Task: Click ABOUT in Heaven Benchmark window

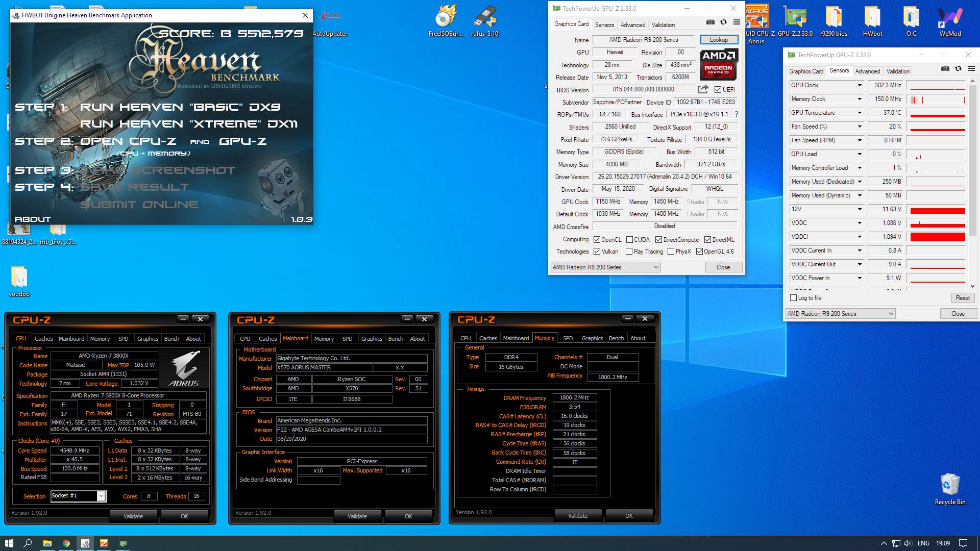Action: (33, 219)
